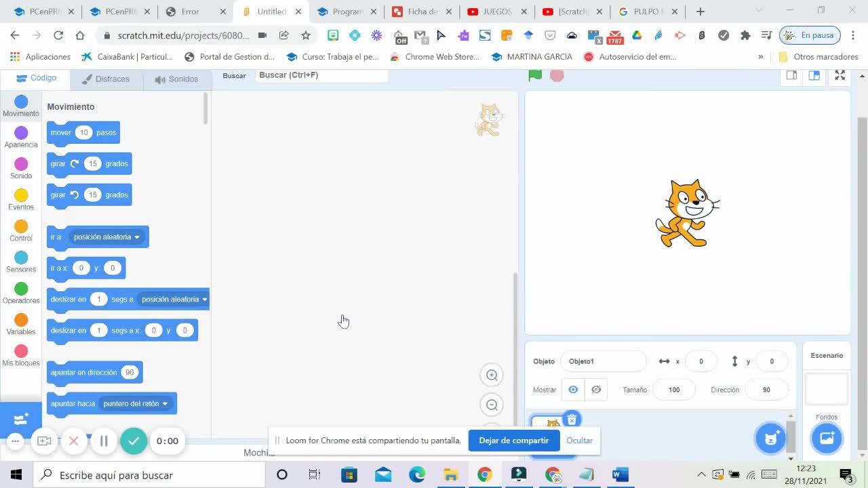868x488 pixels.
Task: Click the green flag to run the project
Action: point(535,75)
